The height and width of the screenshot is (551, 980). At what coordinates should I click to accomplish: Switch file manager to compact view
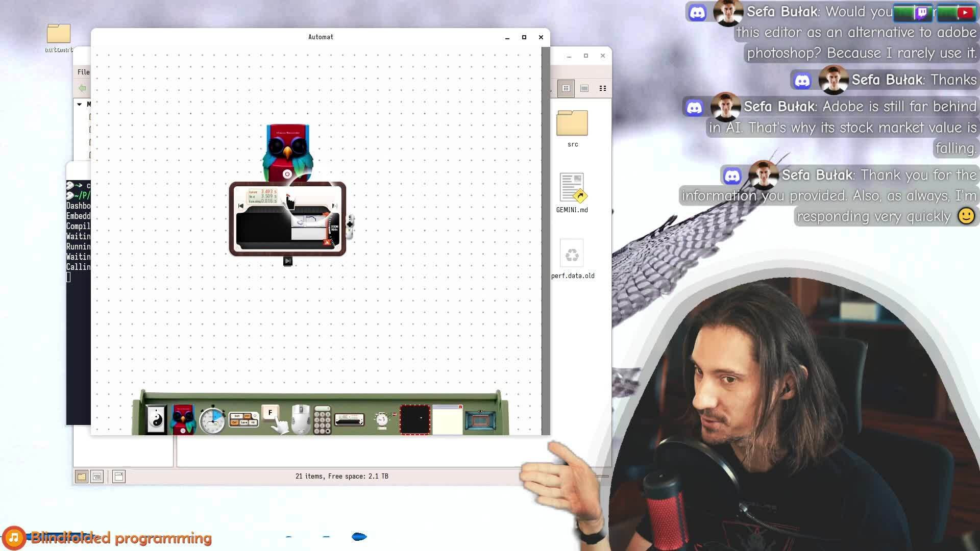[603, 88]
